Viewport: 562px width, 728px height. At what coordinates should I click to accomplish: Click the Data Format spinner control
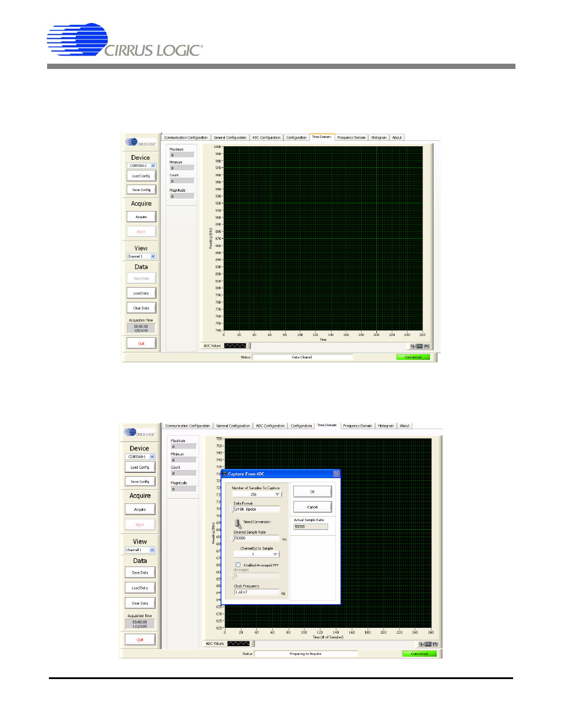[x=232, y=509]
